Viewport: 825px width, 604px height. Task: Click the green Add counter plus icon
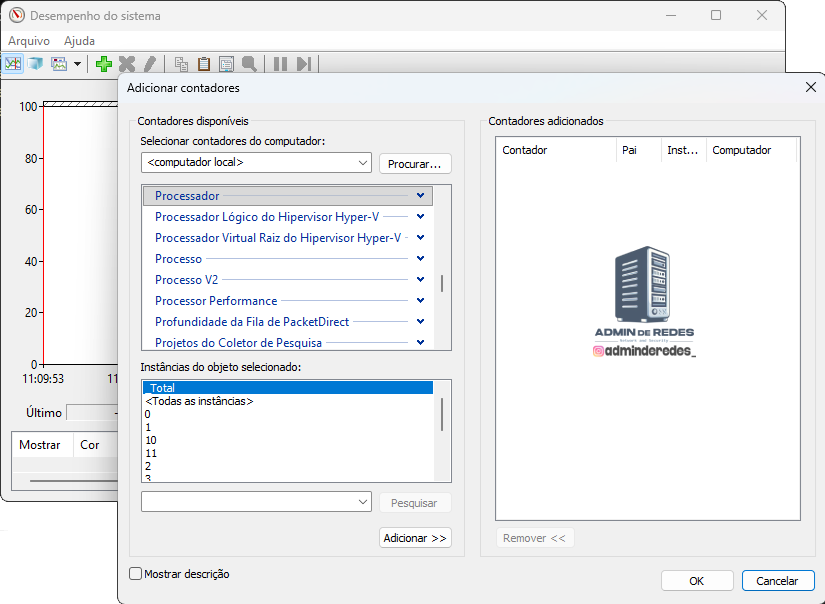103,64
